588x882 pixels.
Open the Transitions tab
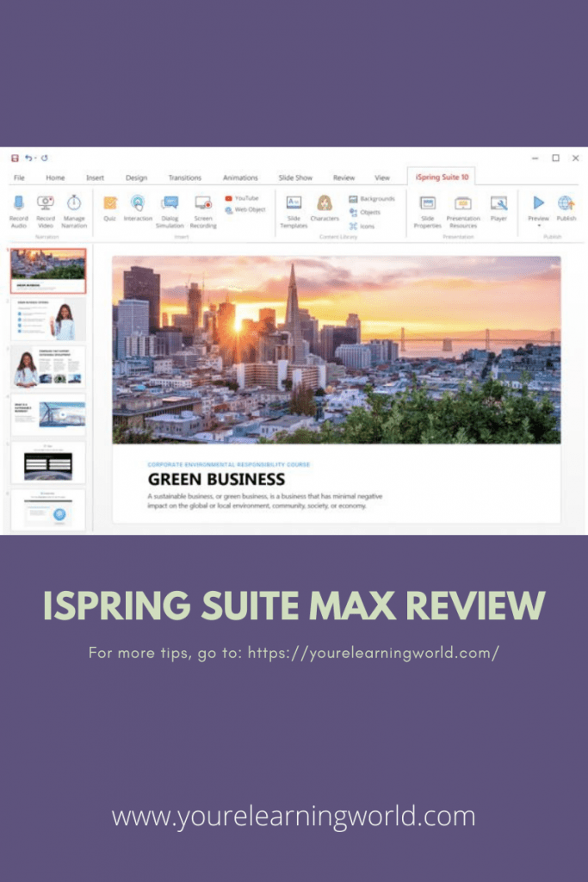coord(185,177)
